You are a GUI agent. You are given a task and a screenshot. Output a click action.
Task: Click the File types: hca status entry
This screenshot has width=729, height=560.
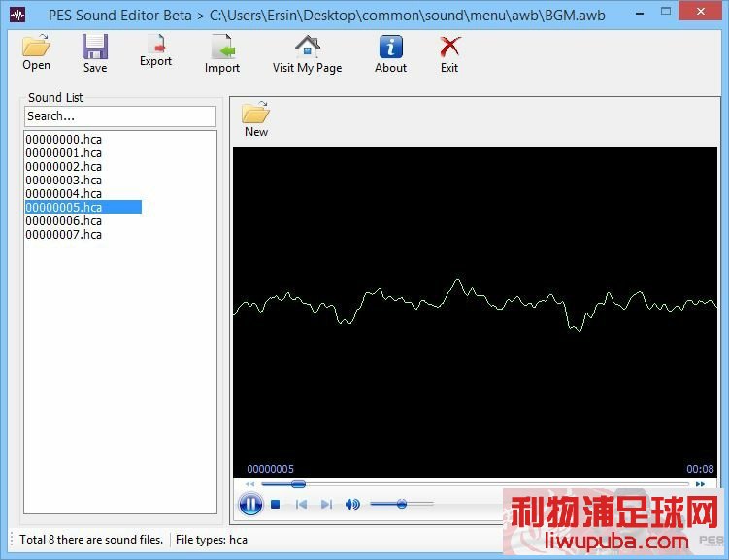212,540
